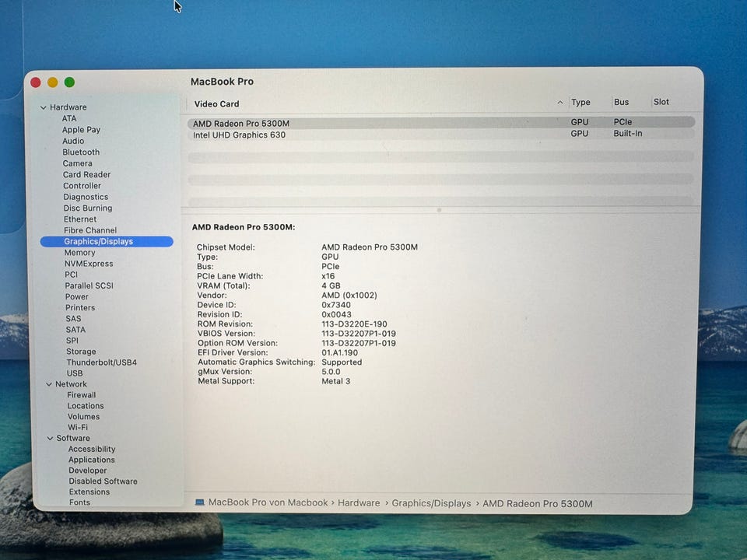The image size is (747, 560).
Task: Select the AMD Radeon Pro 5300M row
Action: click(441, 123)
